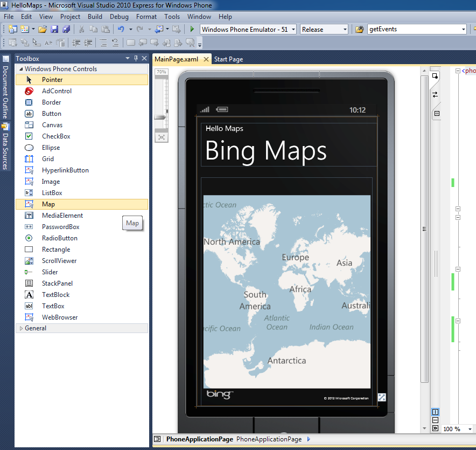Open the Windows Phone Emulator target dropdown
Screen dimensions: 476x450
click(x=293, y=30)
